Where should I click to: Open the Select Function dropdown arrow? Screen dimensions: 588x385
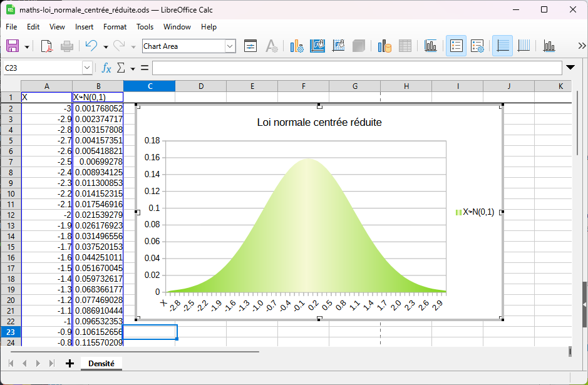(x=133, y=69)
